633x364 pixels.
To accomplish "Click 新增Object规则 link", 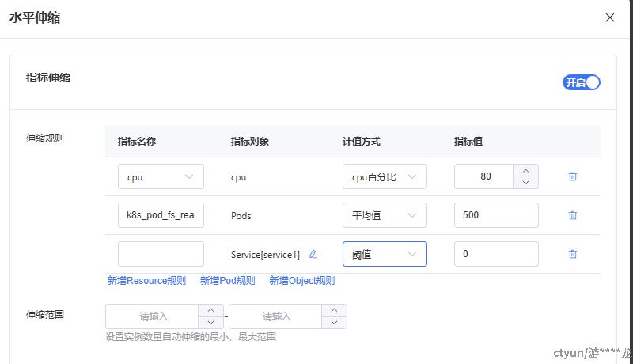I will tap(301, 280).
